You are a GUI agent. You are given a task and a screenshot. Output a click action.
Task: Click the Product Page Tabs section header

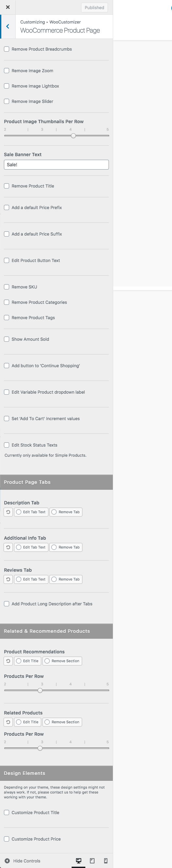[x=56, y=482]
